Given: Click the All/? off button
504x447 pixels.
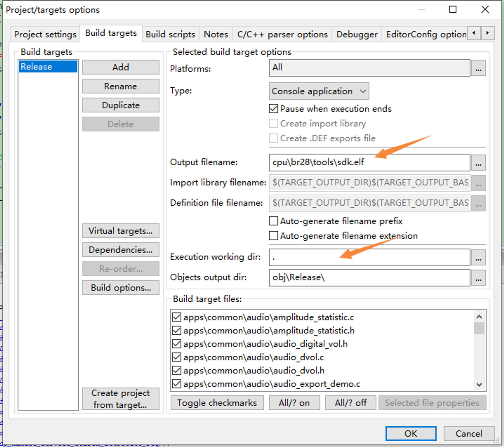Looking at the screenshot, I should click(351, 403).
